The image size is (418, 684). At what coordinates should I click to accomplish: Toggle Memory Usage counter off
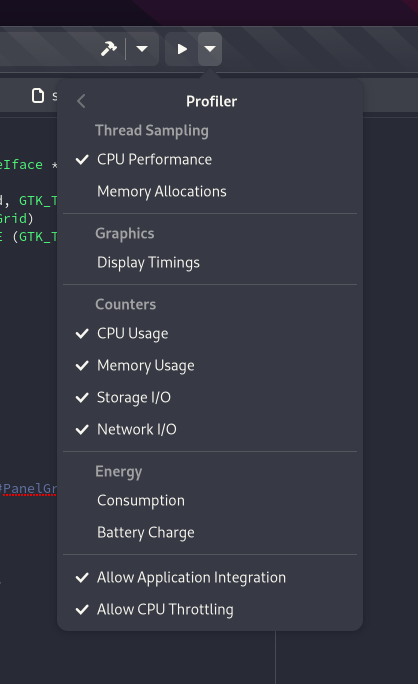pyautogui.click(x=210, y=366)
